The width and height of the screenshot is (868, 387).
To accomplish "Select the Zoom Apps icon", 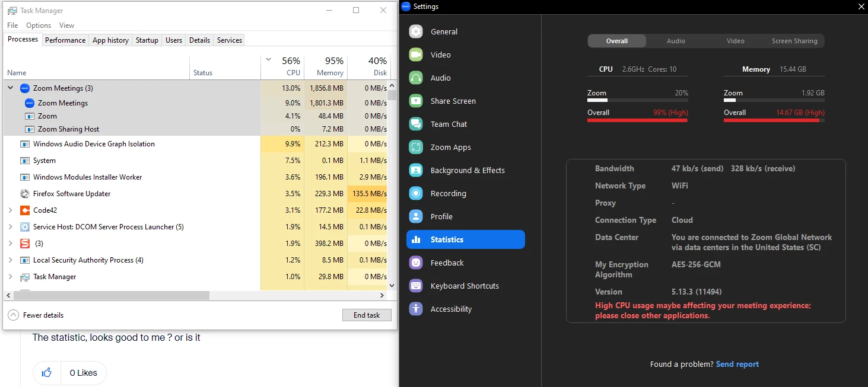I will (x=416, y=147).
